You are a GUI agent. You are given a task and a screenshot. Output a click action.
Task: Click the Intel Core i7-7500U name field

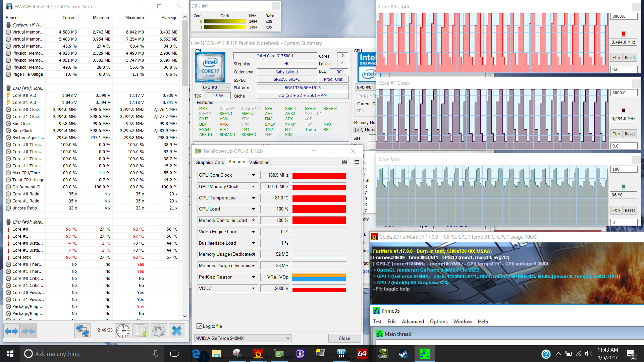point(275,56)
